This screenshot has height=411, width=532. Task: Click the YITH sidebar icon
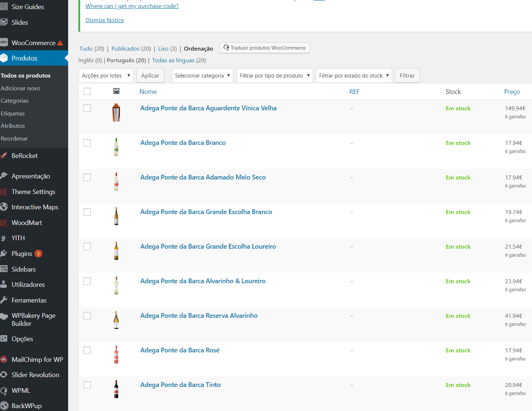click(x=4, y=238)
